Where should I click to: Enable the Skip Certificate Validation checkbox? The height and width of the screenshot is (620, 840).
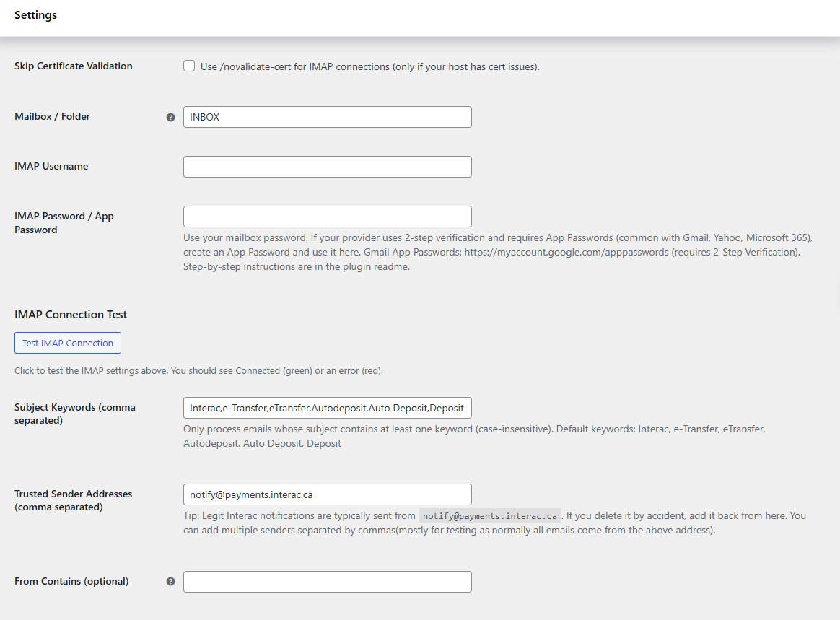pos(189,66)
